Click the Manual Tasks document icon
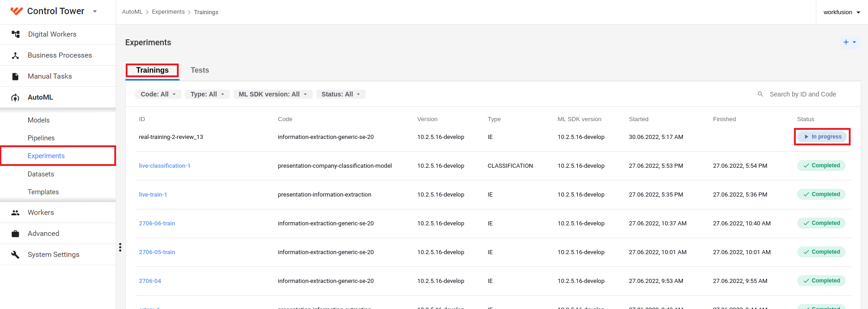 [x=16, y=76]
